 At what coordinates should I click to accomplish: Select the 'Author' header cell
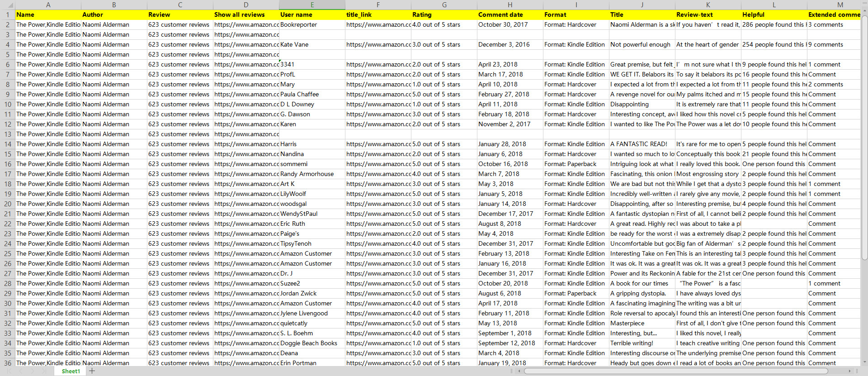coord(114,14)
